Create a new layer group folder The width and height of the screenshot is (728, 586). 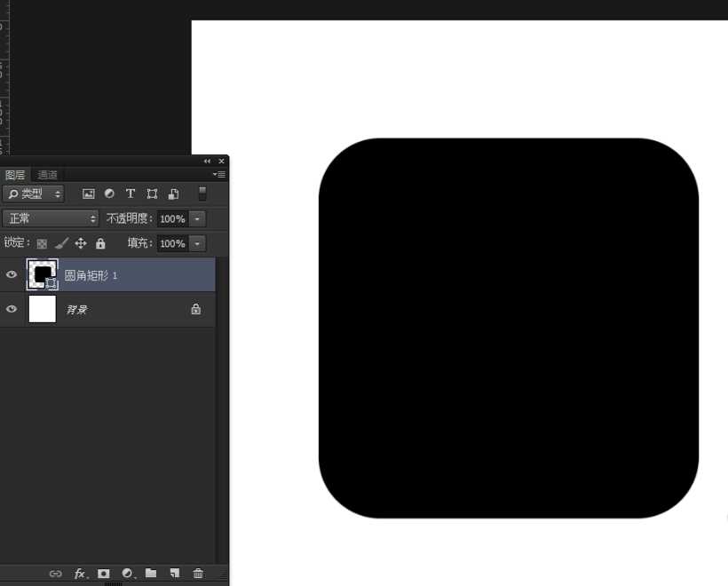point(151,574)
